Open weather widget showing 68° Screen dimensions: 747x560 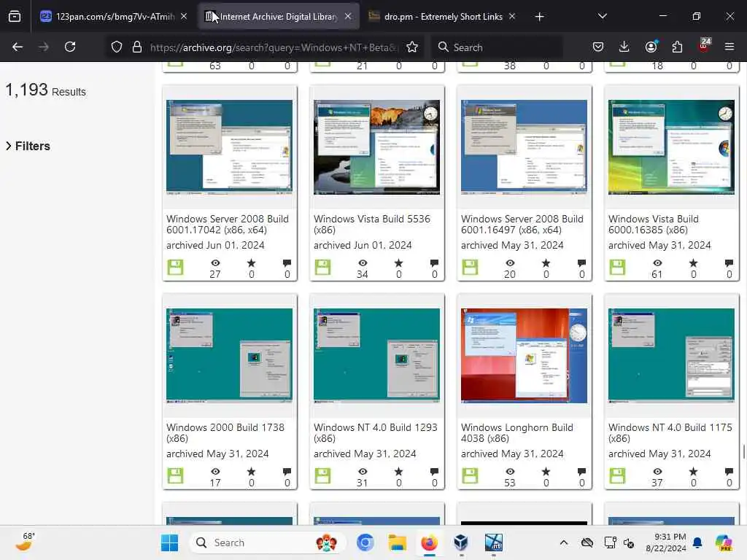26,542
